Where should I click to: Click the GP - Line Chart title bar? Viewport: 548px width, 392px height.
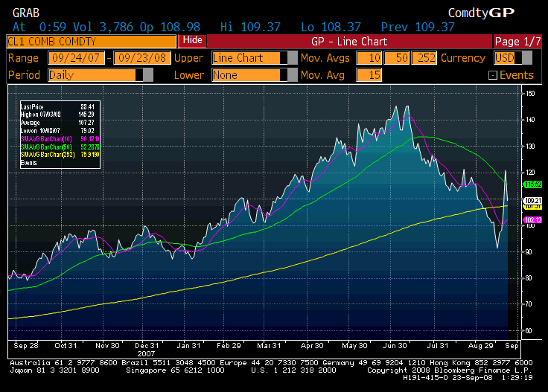[349, 42]
